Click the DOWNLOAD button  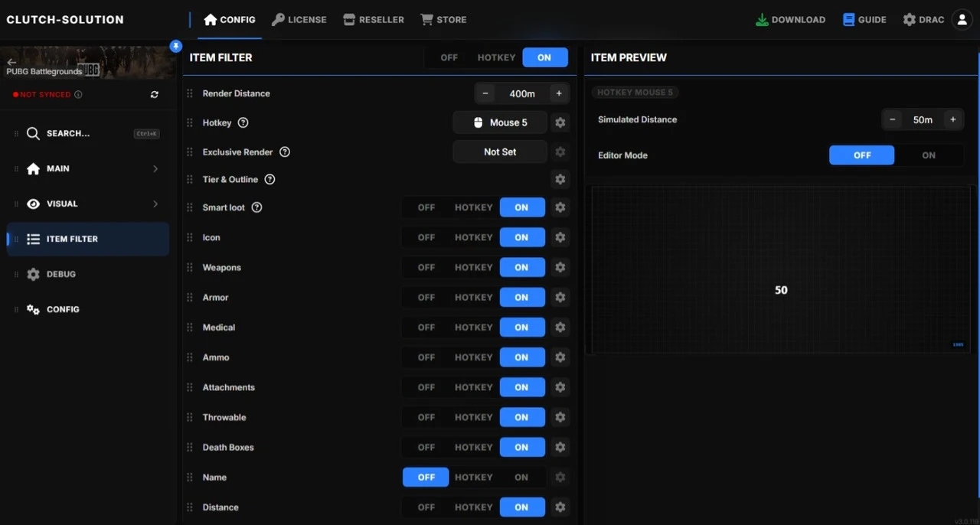click(790, 20)
